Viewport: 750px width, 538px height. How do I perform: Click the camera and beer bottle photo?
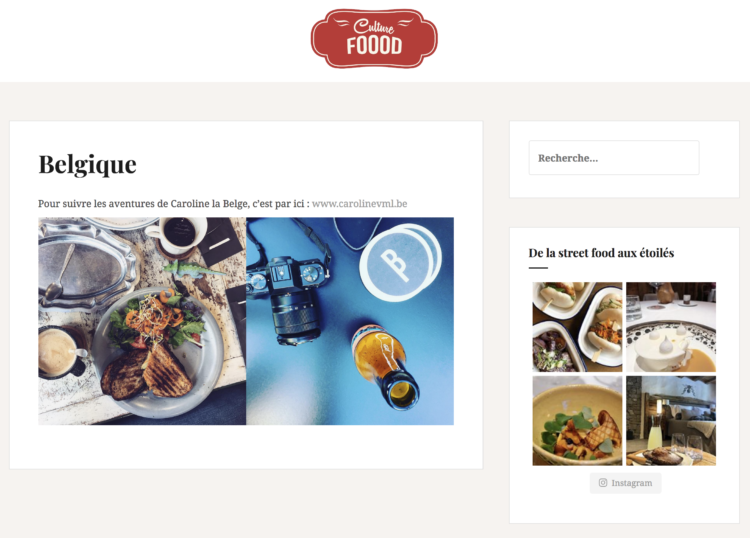click(350, 321)
